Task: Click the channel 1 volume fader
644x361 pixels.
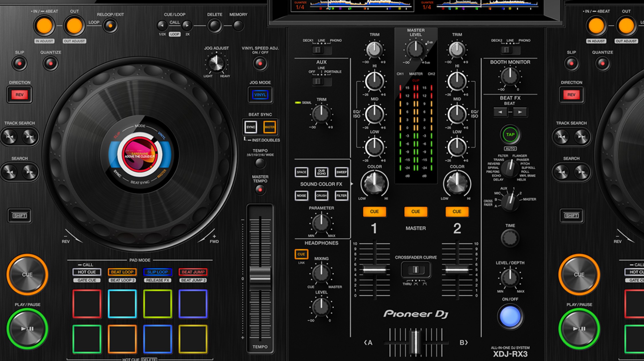Action: [374, 270]
